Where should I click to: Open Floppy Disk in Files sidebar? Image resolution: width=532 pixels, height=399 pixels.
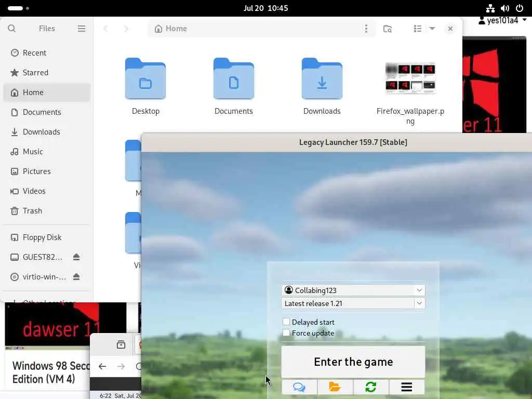point(47,237)
